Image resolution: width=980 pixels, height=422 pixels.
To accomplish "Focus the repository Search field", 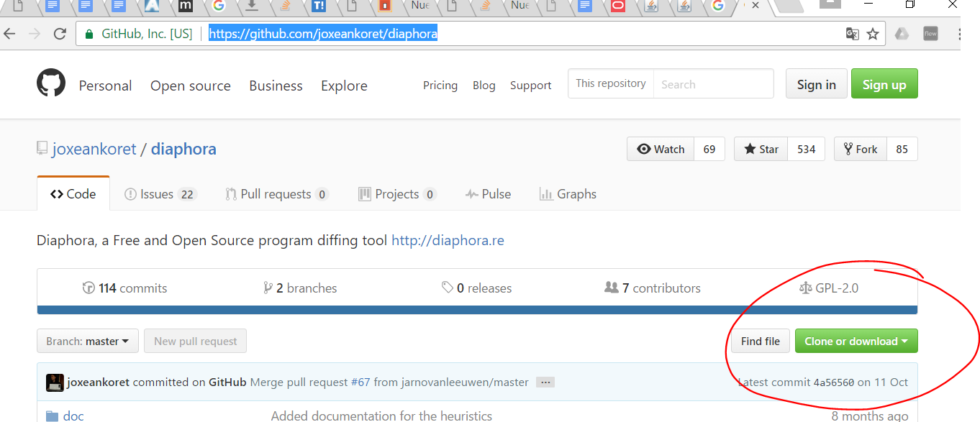I will coord(712,84).
